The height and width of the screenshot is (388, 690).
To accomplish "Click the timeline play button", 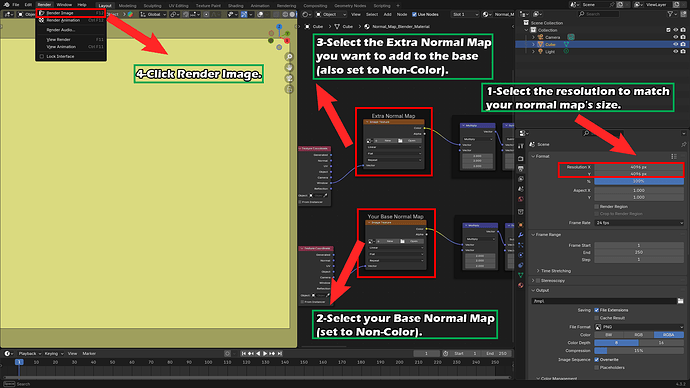I will point(265,353).
